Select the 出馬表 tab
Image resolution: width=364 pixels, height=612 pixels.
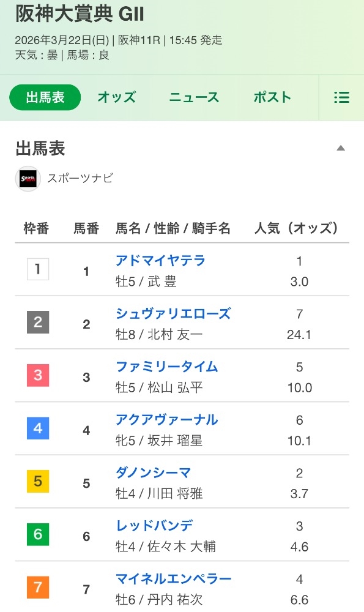click(45, 97)
